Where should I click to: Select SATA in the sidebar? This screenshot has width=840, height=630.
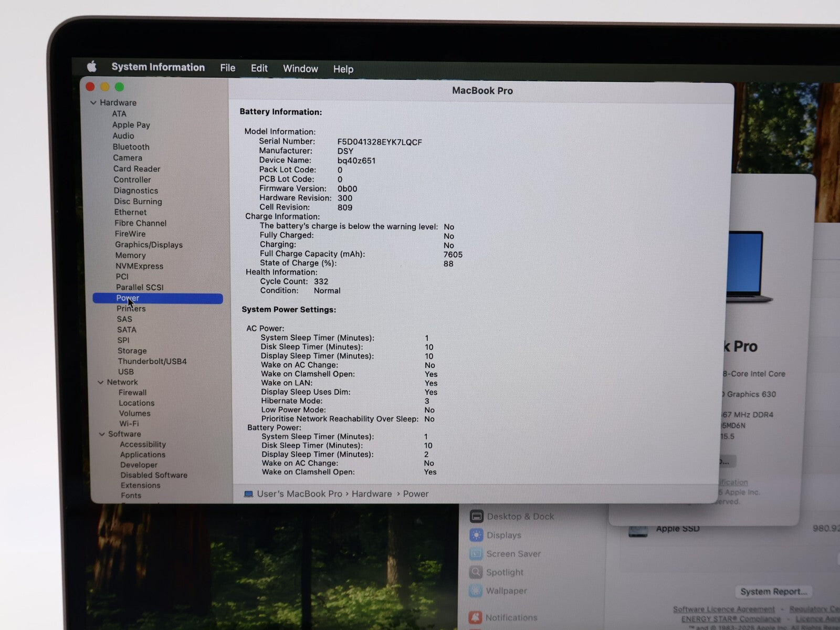[x=127, y=330]
